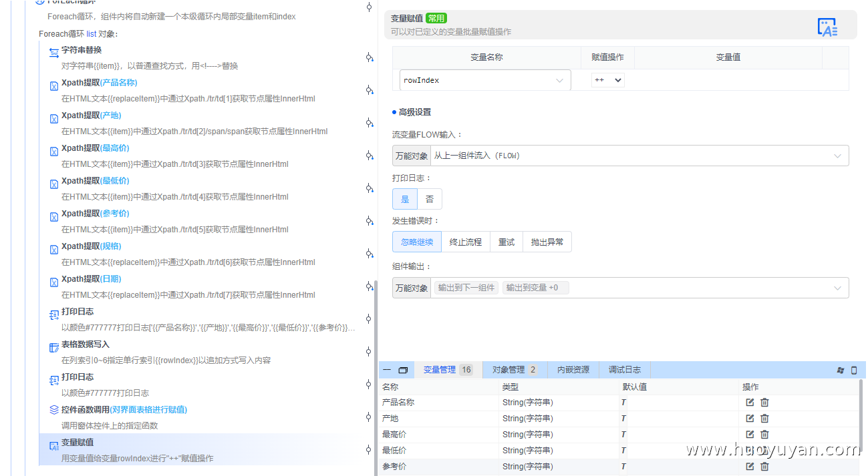
Task: Select 忽略继续 for error handling
Action: 417,242
